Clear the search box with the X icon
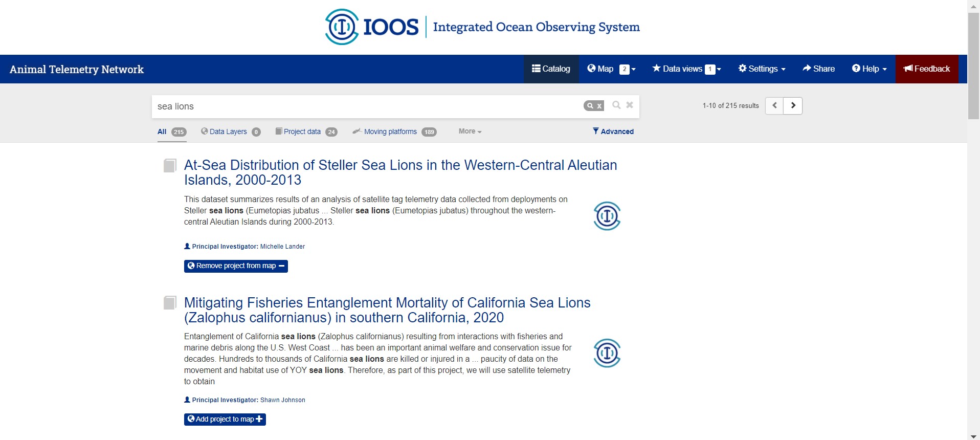Screen dimensions: 980x440 [630, 105]
